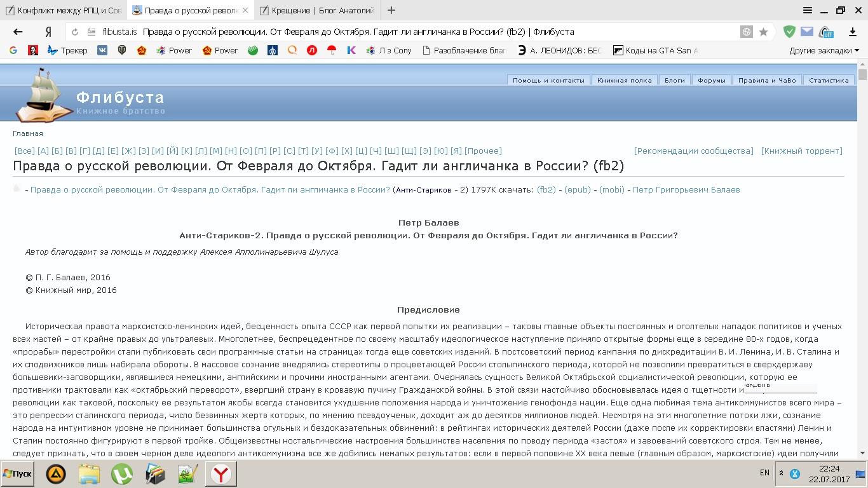The width and height of the screenshot is (868, 488).
Task: Click the Предисловие heading text
Action: pos(428,309)
